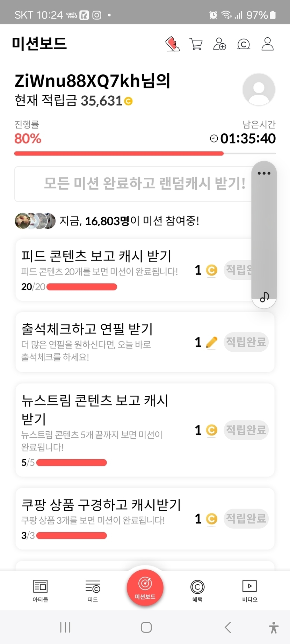The height and width of the screenshot is (644, 290).
Task: Select the 미션보드 center tab
Action: click(x=145, y=587)
